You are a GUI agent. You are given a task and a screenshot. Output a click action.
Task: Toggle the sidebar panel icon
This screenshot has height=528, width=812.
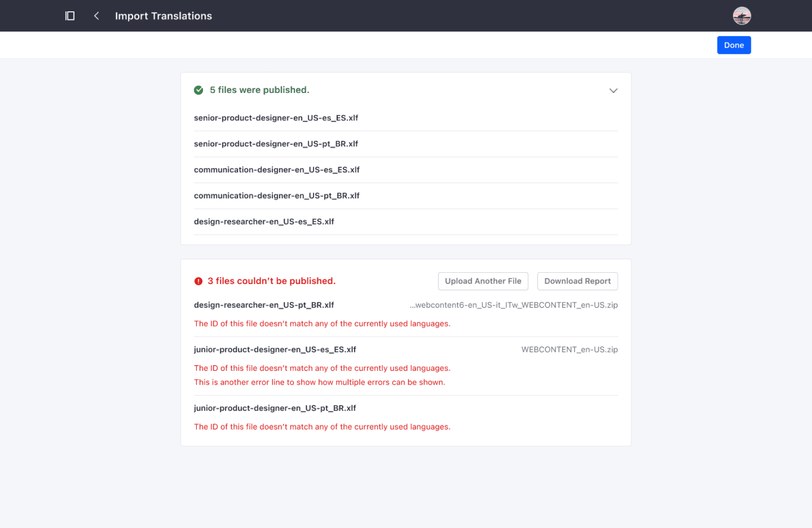[x=70, y=16]
